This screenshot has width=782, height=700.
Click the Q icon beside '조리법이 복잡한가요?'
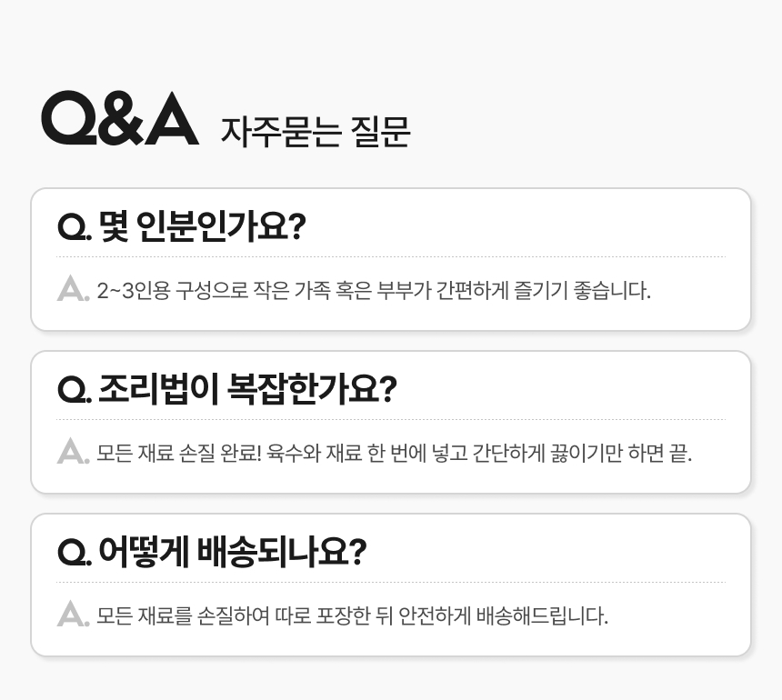point(72,390)
